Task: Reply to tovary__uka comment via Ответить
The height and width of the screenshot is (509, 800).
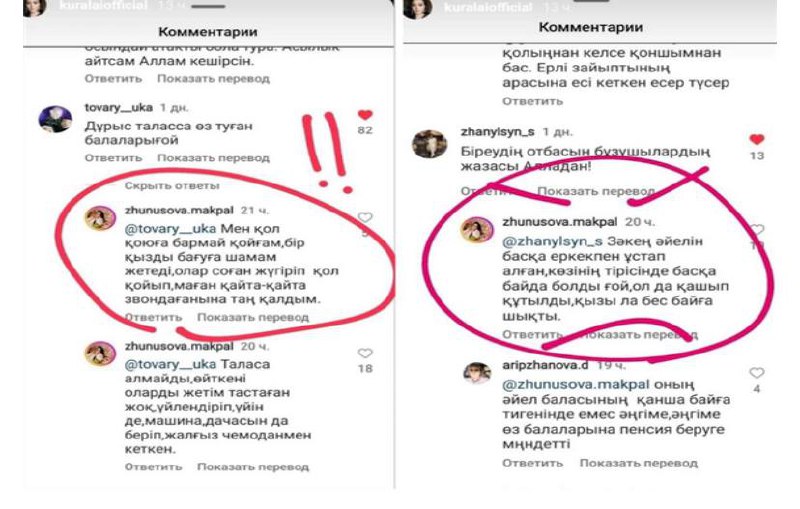Action: (113, 158)
